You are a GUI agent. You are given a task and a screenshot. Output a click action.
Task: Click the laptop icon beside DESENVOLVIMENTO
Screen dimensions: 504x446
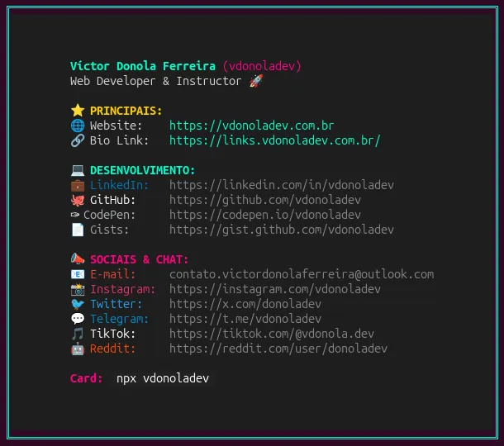[78, 170]
